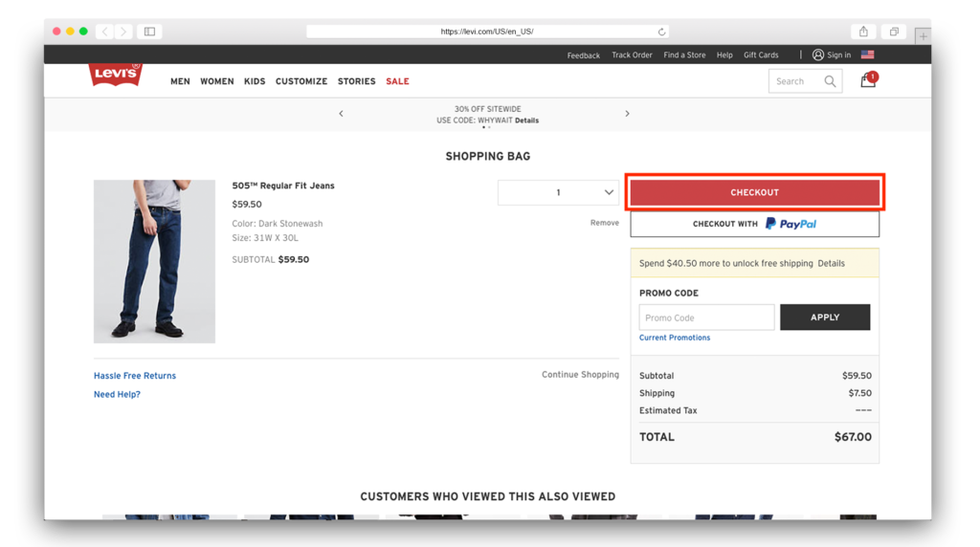
Task: Show all tabs in Safari
Action: point(894,32)
